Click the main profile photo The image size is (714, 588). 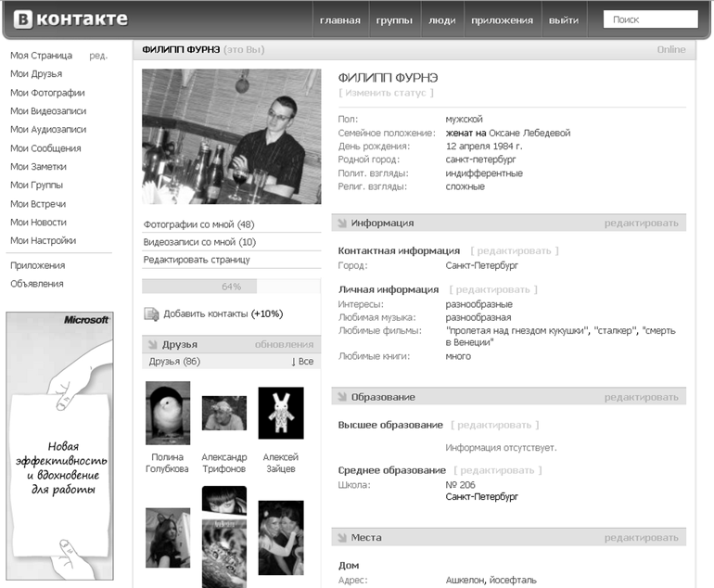[x=231, y=136]
